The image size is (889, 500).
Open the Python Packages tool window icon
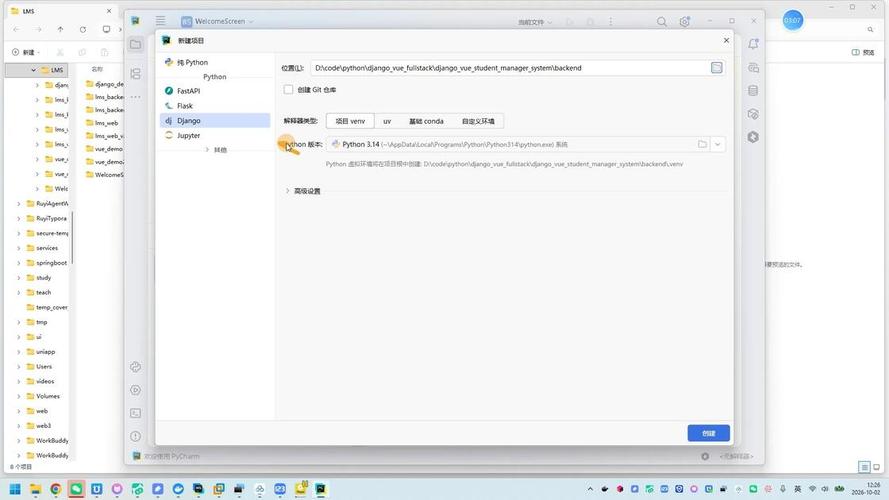coord(136,367)
